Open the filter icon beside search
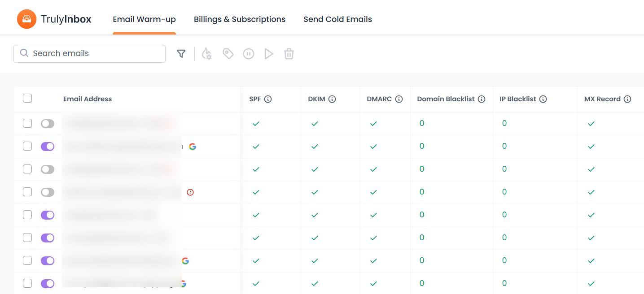 [x=181, y=54]
